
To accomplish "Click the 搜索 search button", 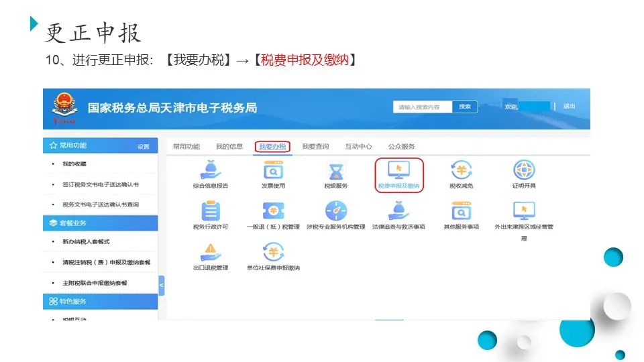I will point(465,107).
